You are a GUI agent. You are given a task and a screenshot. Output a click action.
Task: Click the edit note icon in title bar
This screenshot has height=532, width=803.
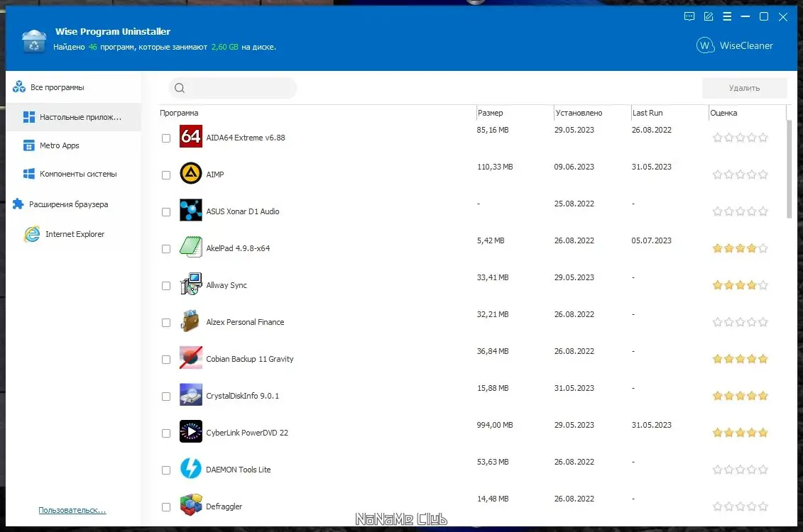709,16
